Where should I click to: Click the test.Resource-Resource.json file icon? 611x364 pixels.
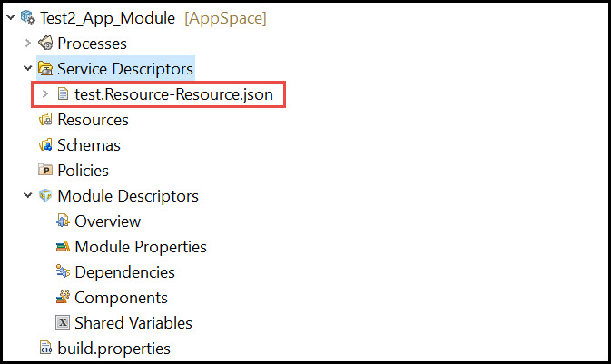(63, 93)
